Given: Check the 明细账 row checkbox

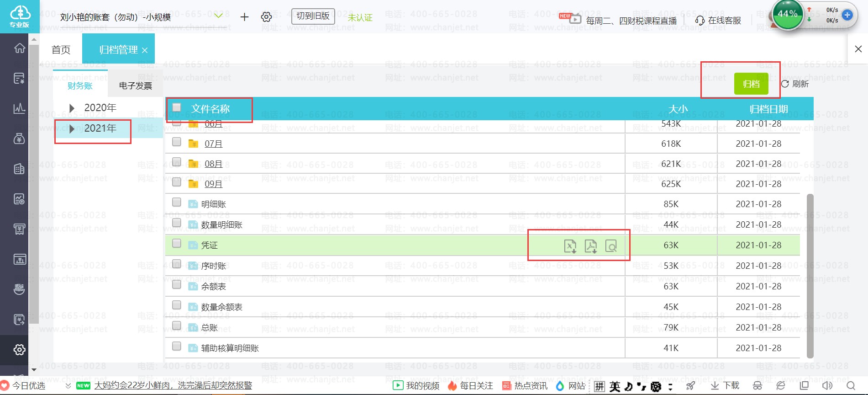Looking at the screenshot, I should (x=177, y=202).
